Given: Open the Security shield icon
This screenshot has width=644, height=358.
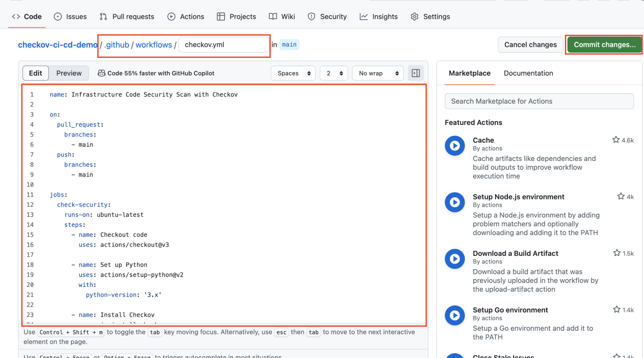Looking at the screenshot, I should coord(311,16).
